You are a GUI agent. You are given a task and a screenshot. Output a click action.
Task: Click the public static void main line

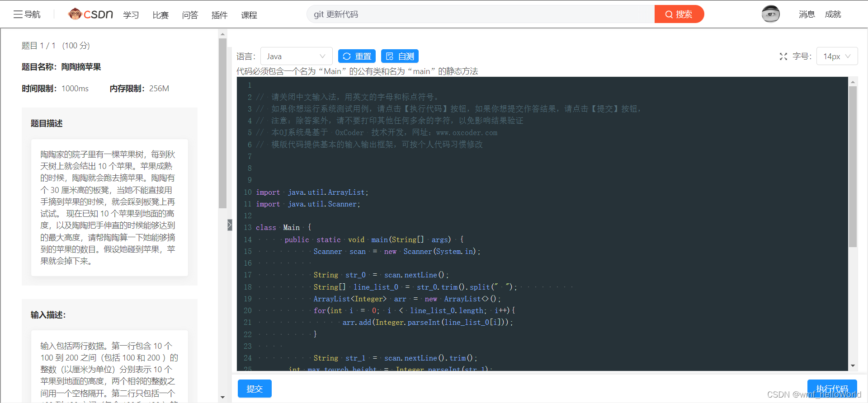click(x=374, y=239)
